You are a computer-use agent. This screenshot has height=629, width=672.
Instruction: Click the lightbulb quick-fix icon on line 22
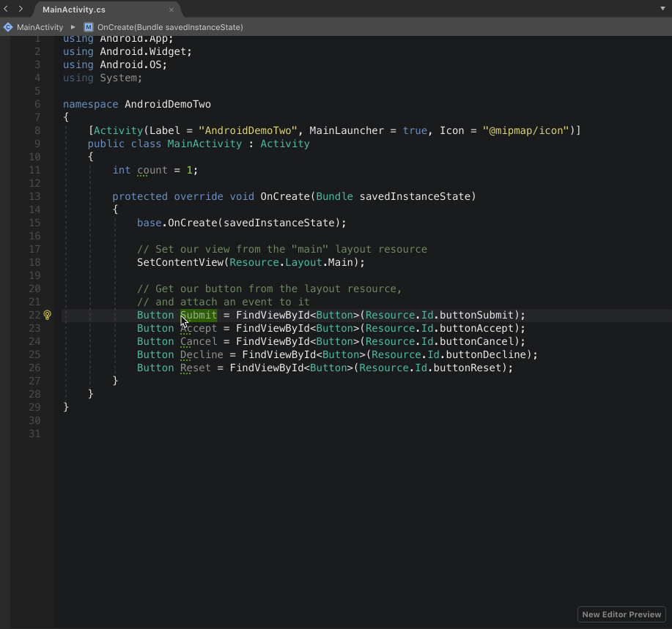(x=48, y=315)
